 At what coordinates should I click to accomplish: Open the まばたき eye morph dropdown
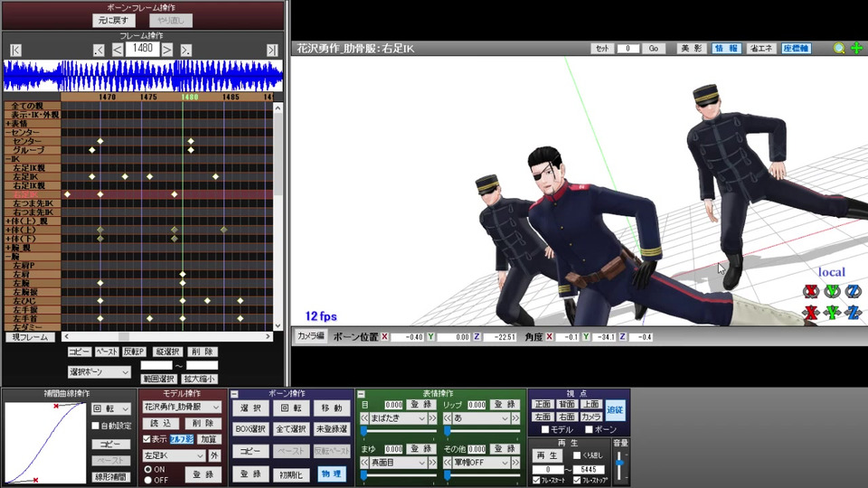[397, 418]
